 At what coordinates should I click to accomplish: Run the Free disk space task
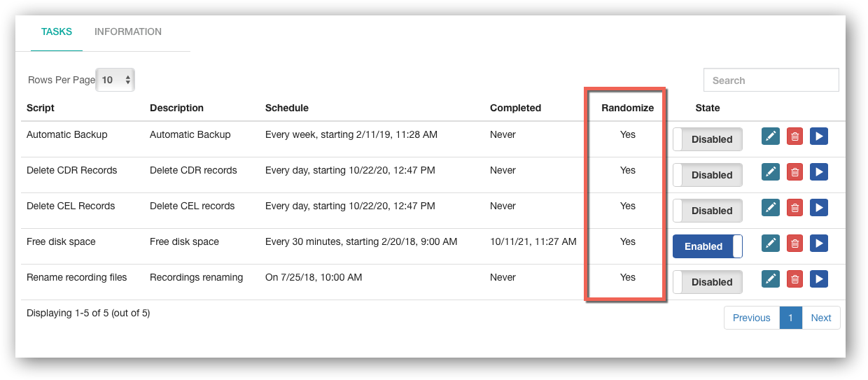click(819, 243)
